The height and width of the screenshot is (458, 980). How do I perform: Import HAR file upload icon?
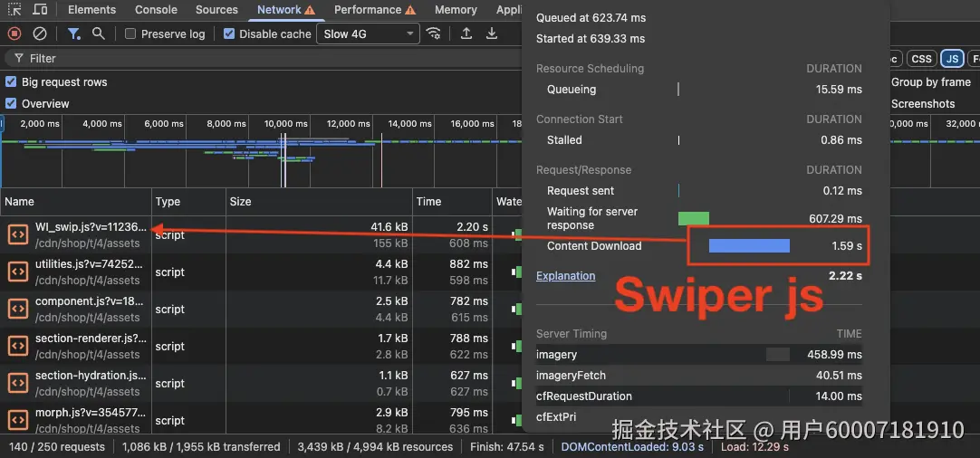click(x=466, y=33)
